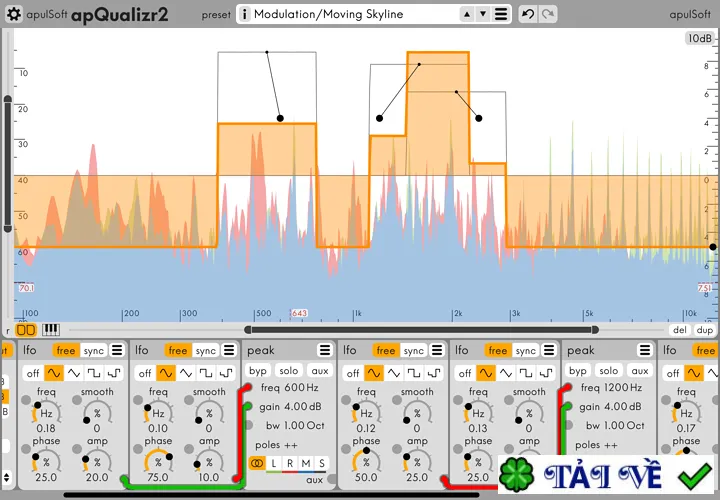Open the settings gear next to apulSoft logo
Image resolution: width=720 pixels, height=500 pixels.
point(13,14)
